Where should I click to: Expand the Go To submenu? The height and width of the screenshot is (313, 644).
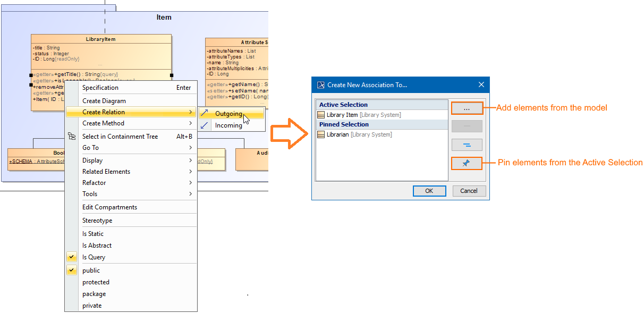tap(131, 148)
